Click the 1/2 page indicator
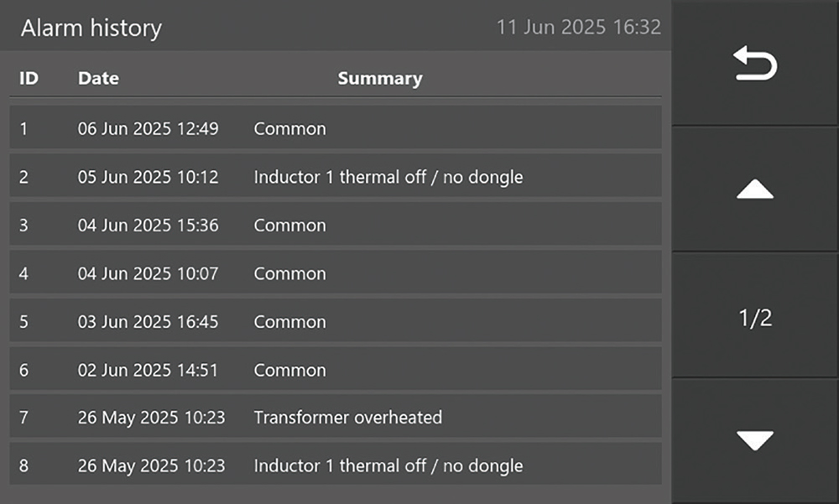 point(754,318)
